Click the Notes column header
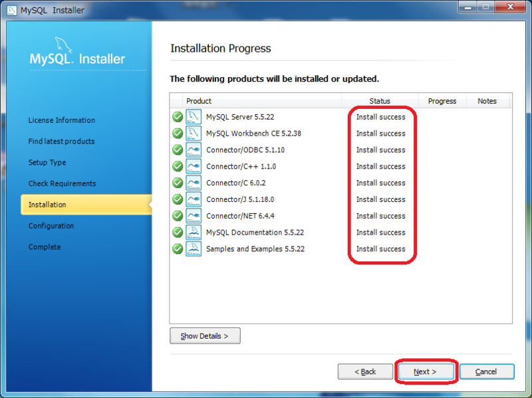Screen dimensions: 532x398 487,101
